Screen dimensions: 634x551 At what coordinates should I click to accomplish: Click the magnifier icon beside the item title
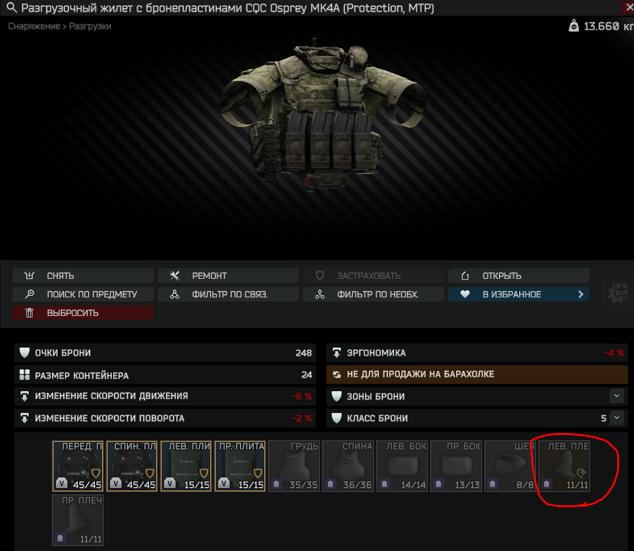click(10, 9)
